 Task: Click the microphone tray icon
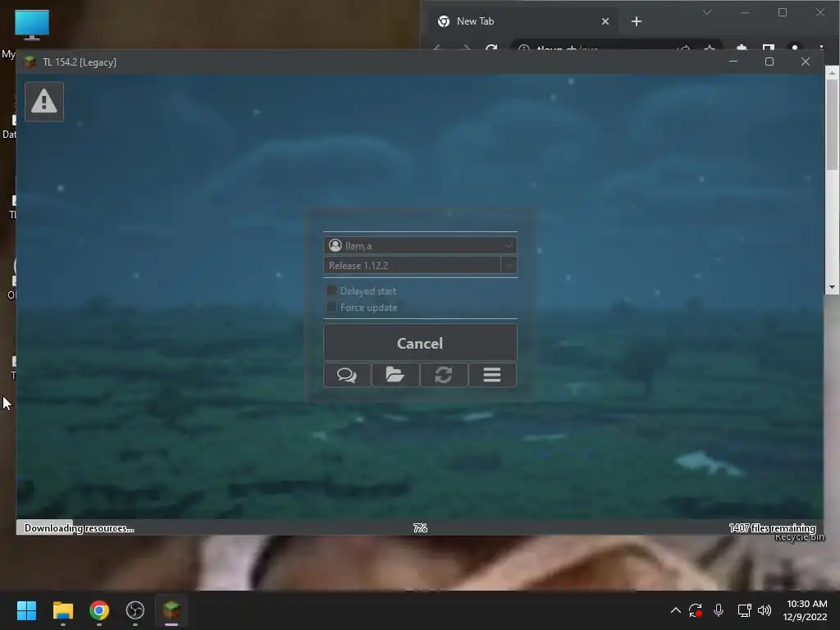[719, 610]
